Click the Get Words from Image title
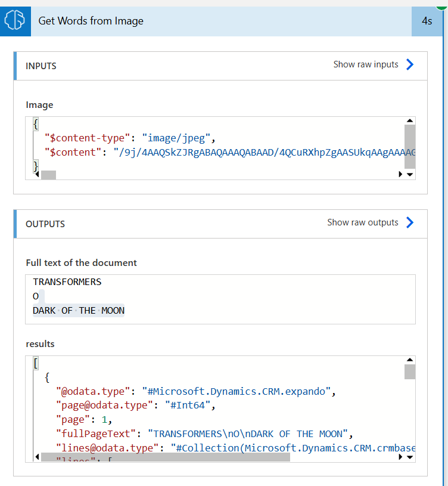The height and width of the screenshot is (486, 448). pyautogui.click(x=91, y=21)
